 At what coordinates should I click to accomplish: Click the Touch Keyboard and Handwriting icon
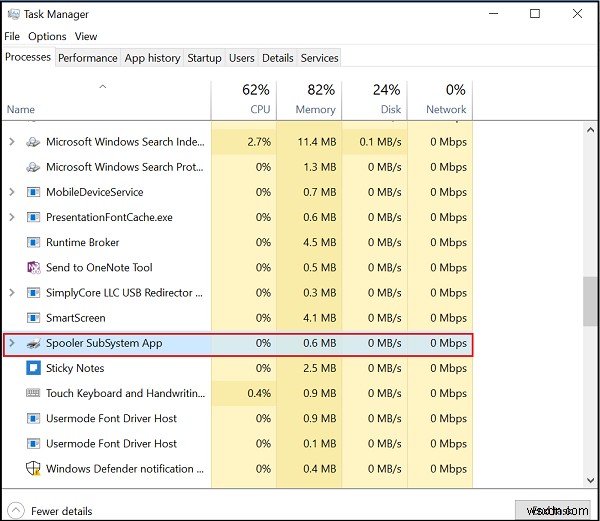pos(33,393)
